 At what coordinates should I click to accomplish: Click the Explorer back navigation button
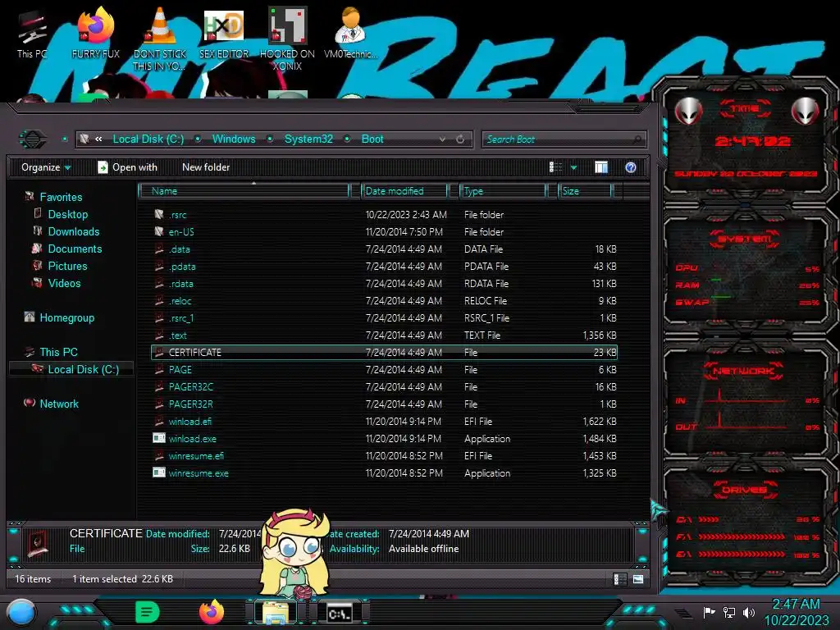click(33, 139)
